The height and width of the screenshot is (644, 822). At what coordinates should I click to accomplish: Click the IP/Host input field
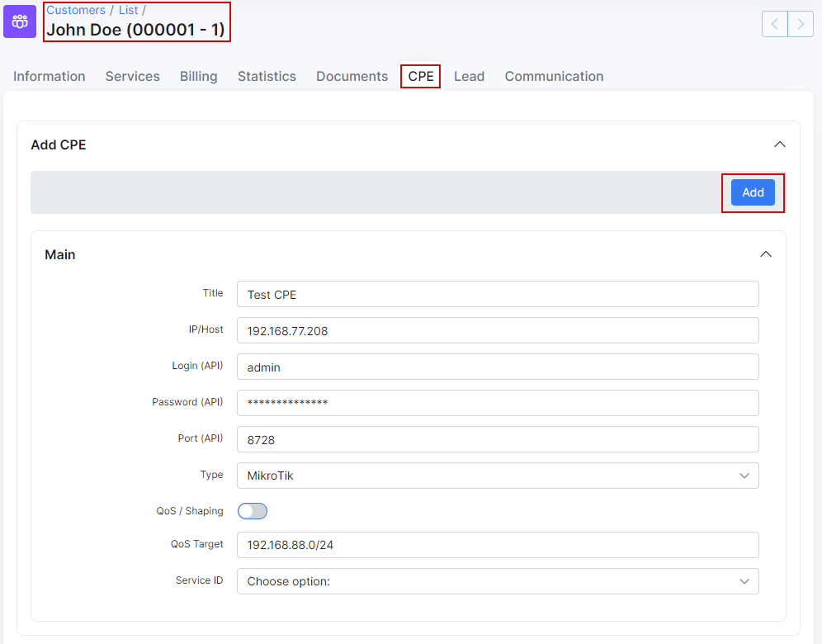tap(498, 330)
